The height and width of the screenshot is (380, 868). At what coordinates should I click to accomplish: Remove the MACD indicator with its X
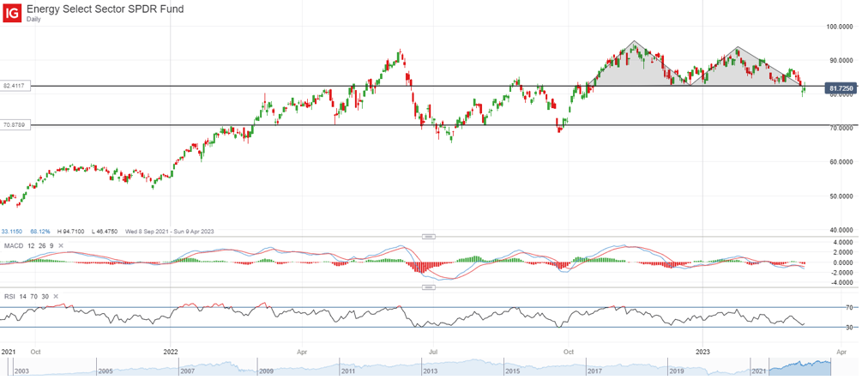click(x=61, y=245)
